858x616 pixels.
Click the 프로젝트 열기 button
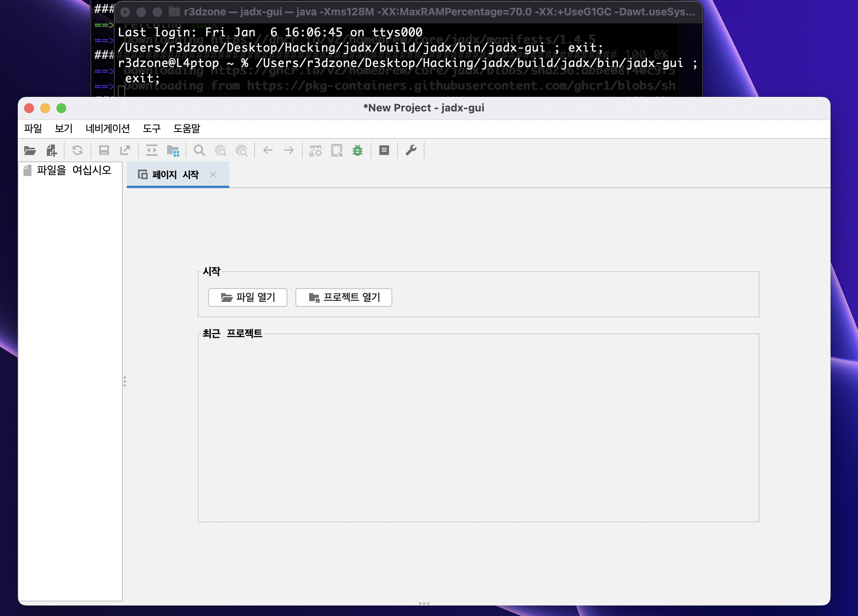[x=343, y=298]
